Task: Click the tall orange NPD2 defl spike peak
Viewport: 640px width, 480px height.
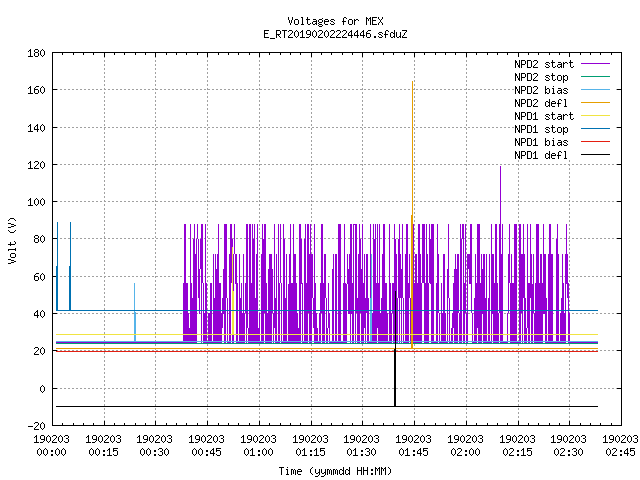Action: click(412, 82)
